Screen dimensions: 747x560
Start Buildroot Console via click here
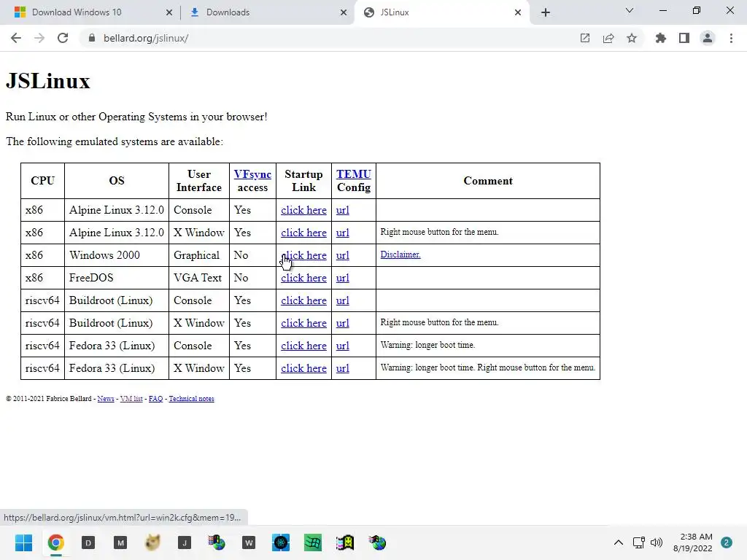click(x=303, y=300)
